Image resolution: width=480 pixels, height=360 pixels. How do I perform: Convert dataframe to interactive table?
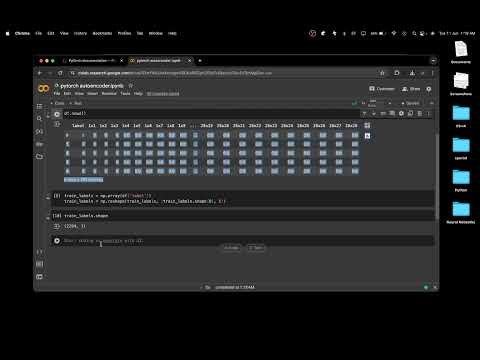coord(367,125)
